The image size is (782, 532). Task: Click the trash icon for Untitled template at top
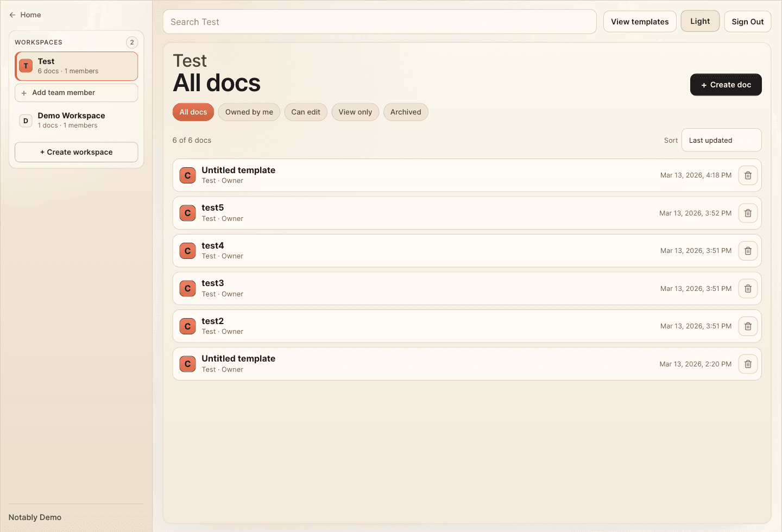coord(748,175)
